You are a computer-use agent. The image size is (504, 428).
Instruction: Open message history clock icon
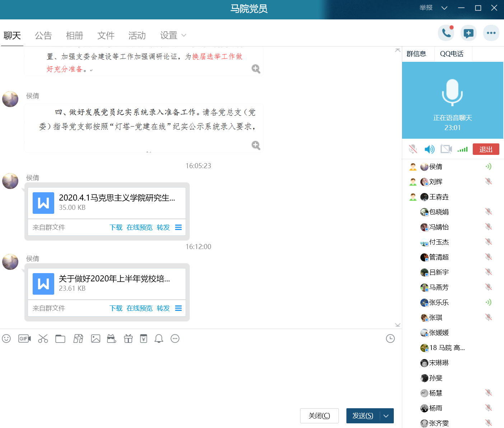(x=390, y=339)
